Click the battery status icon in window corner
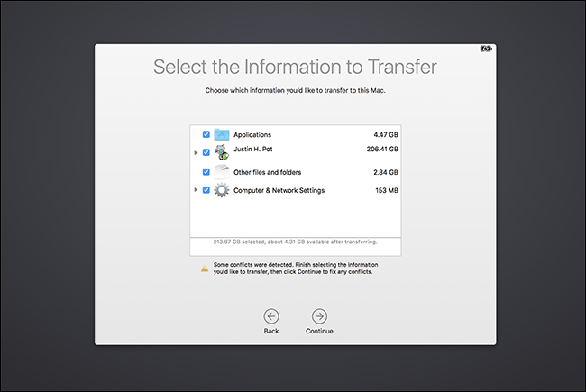The image size is (586, 392). pyautogui.click(x=486, y=49)
